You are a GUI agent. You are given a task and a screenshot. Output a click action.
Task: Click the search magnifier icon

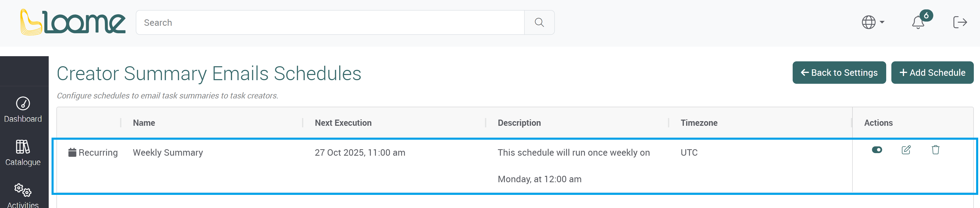539,22
